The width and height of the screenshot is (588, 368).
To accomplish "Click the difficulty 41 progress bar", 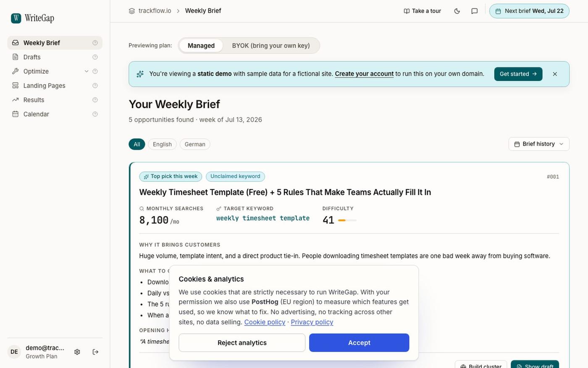I will tap(347, 220).
